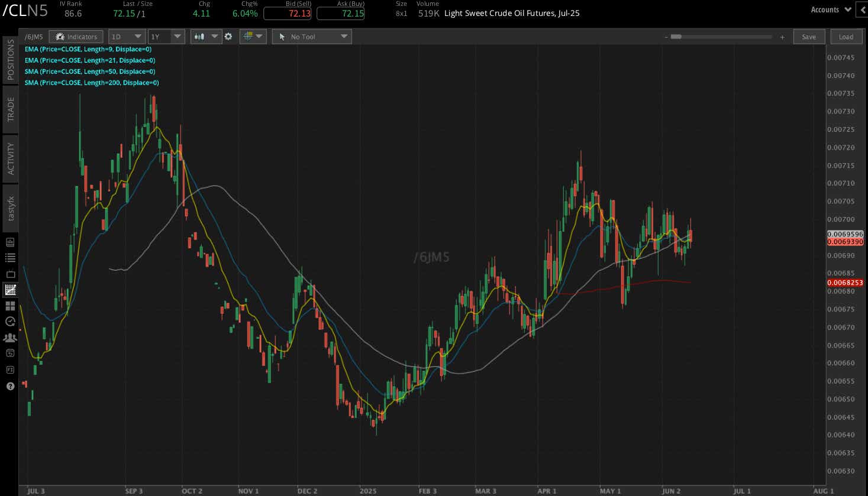Expand the Accounts dropdown
This screenshot has width=868, height=496.
[x=830, y=9]
